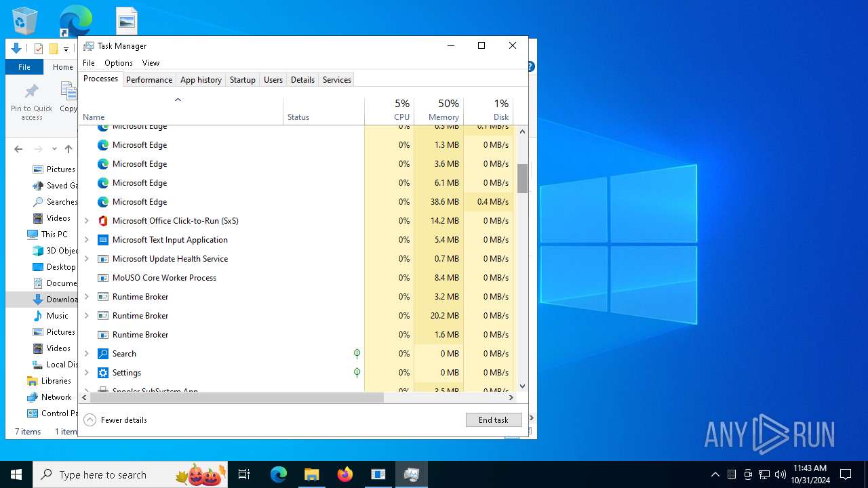Open Microsoft Edge from the taskbar

pyautogui.click(x=279, y=474)
